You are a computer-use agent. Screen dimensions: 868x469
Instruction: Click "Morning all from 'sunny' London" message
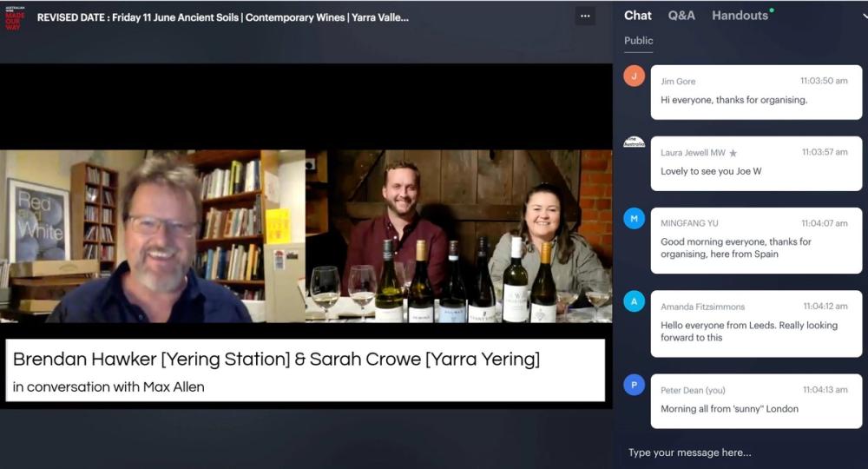click(729, 409)
